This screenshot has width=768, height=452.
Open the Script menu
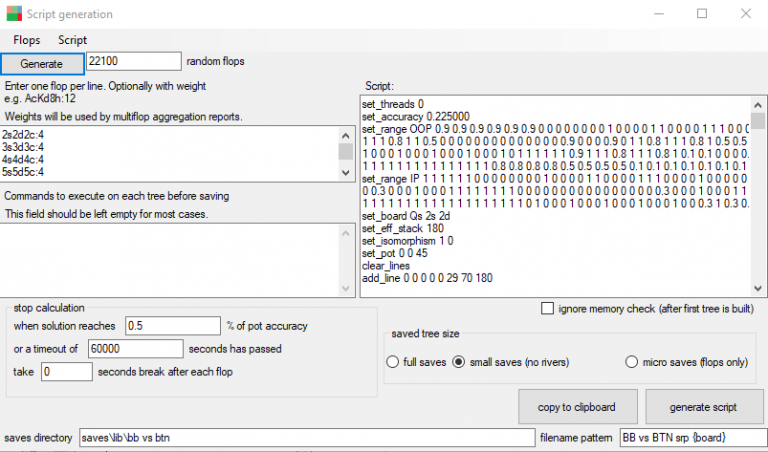point(72,40)
